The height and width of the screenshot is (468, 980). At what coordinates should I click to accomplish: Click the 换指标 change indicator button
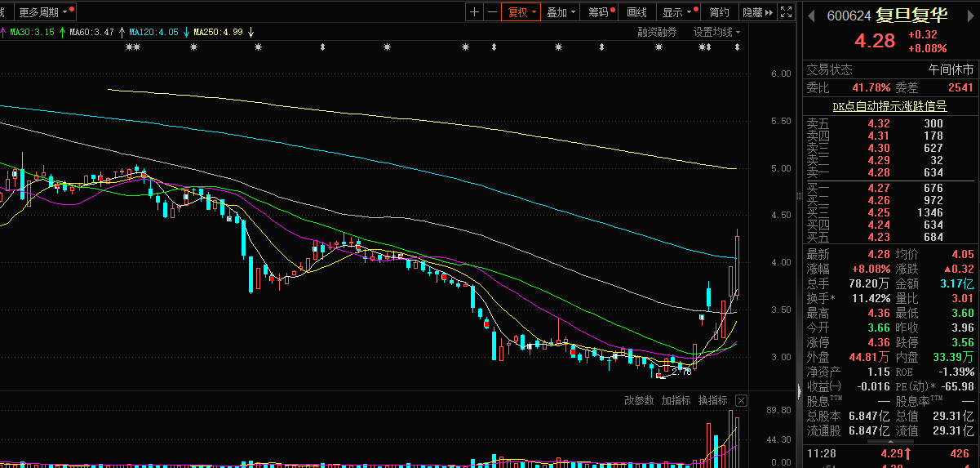[x=712, y=400]
